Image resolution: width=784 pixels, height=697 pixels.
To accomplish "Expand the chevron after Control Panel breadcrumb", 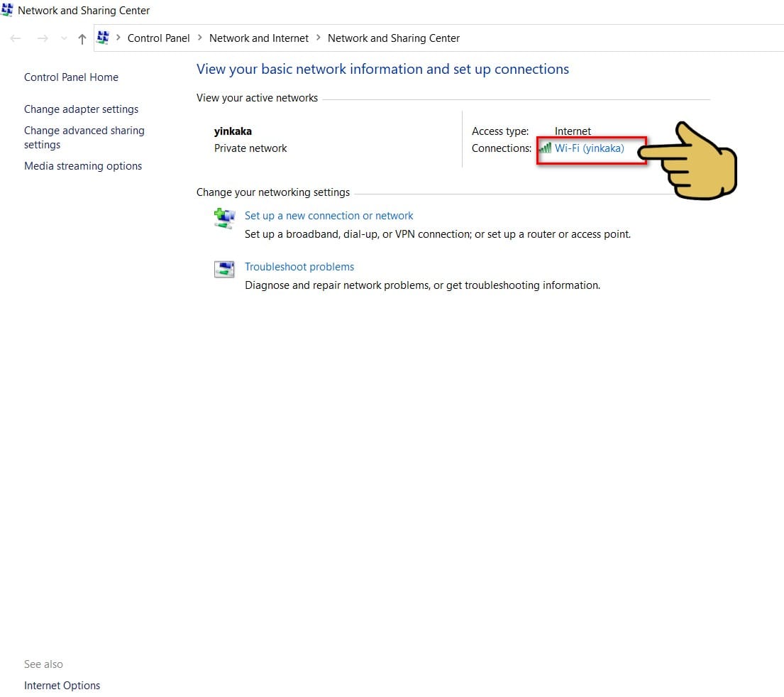I will pyautogui.click(x=199, y=38).
